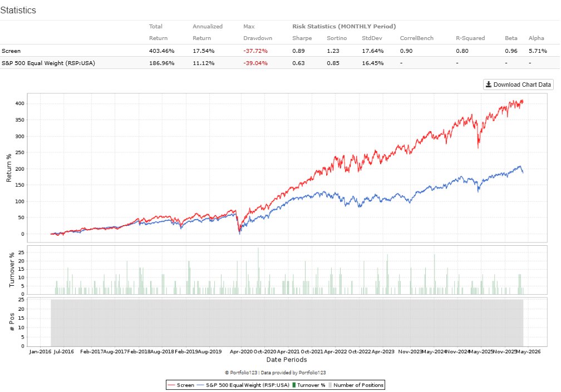The image size is (561, 392).
Task: Click the StdDev column header
Action: pos(372,38)
